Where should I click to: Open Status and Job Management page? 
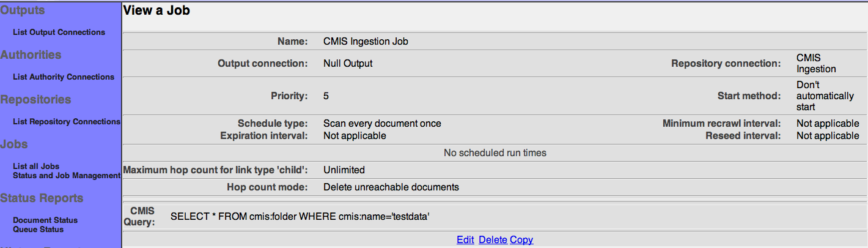(x=67, y=176)
